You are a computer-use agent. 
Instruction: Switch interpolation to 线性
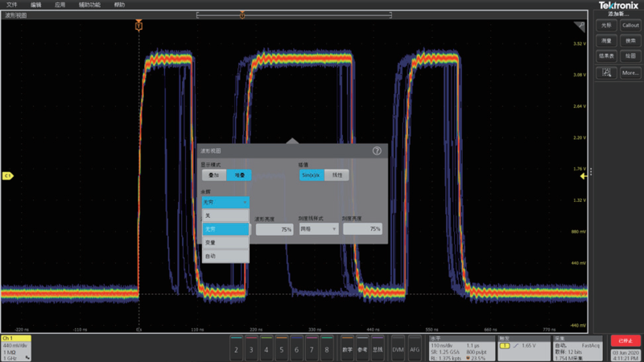[336, 175]
